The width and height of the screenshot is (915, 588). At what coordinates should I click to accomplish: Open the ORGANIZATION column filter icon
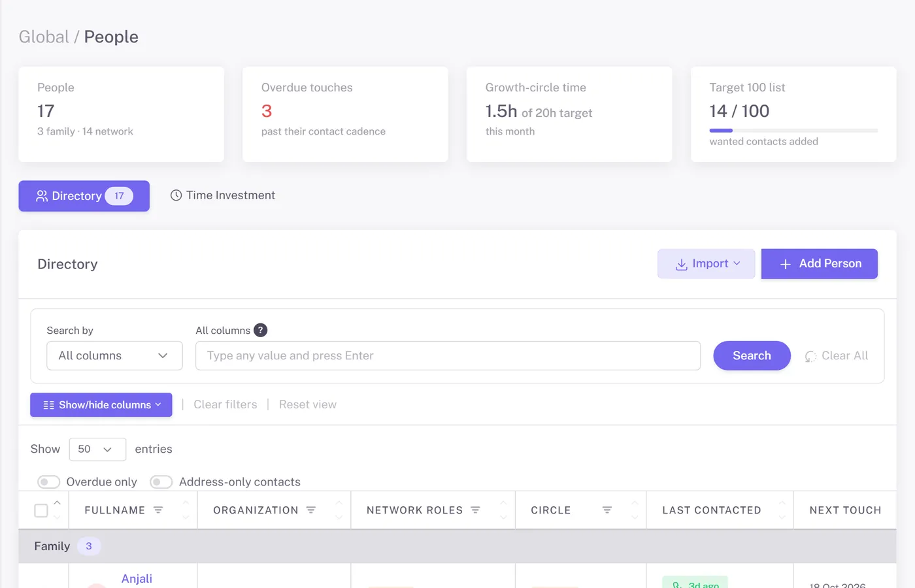[x=311, y=510]
